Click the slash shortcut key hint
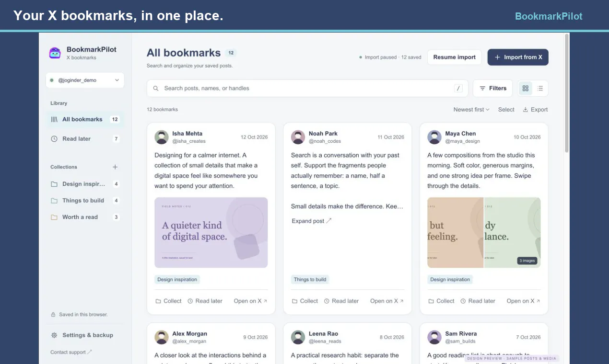The image size is (609, 364). (458, 88)
